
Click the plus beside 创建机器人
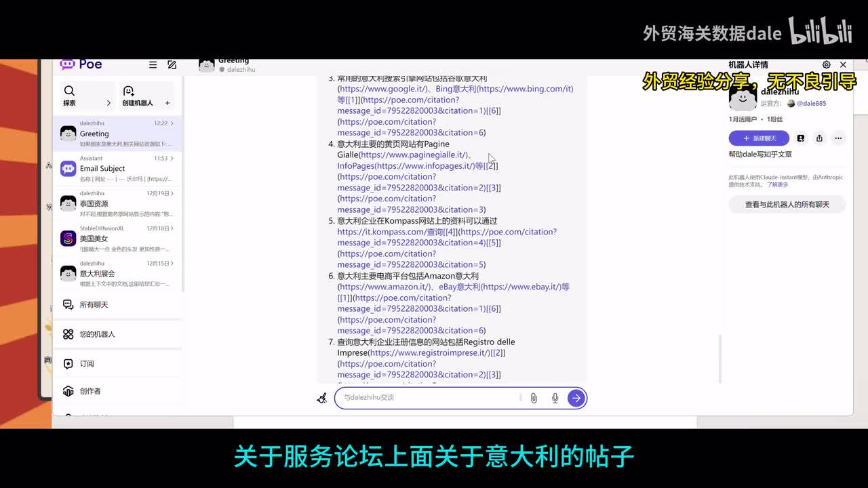point(167,103)
